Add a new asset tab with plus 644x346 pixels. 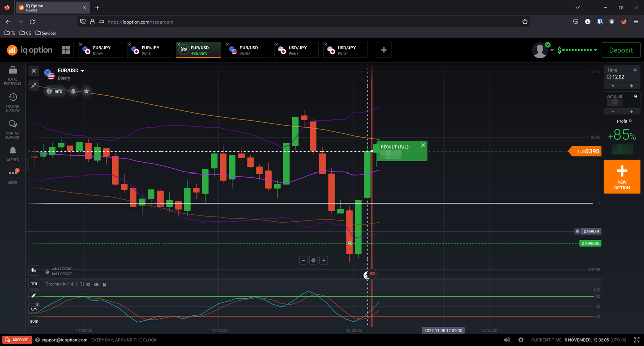384,50
